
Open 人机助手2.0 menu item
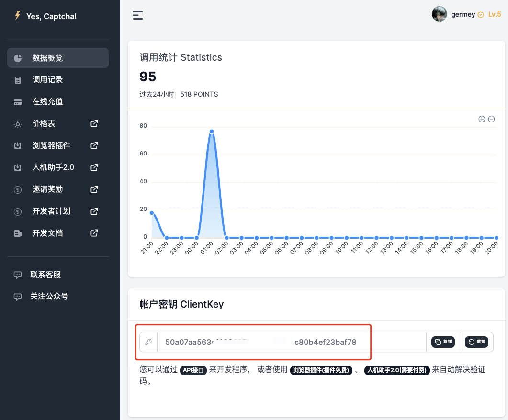tap(57, 167)
